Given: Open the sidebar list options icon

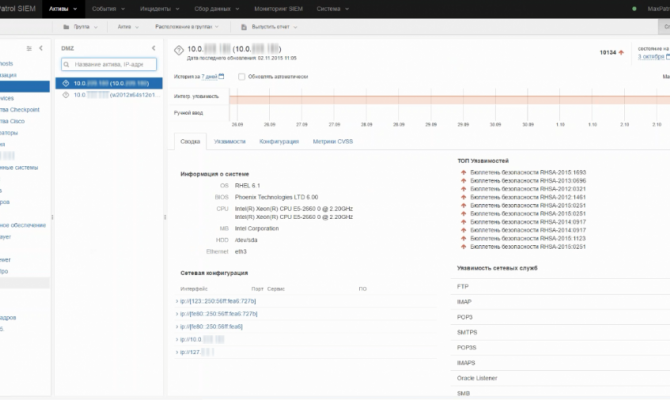Looking at the screenshot, I should pyautogui.click(x=28, y=48).
